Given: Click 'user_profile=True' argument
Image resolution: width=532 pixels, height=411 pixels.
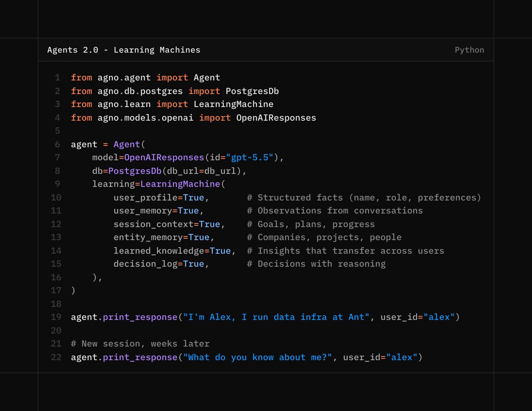Looking at the screenshot, I should [x=159, y=198].
